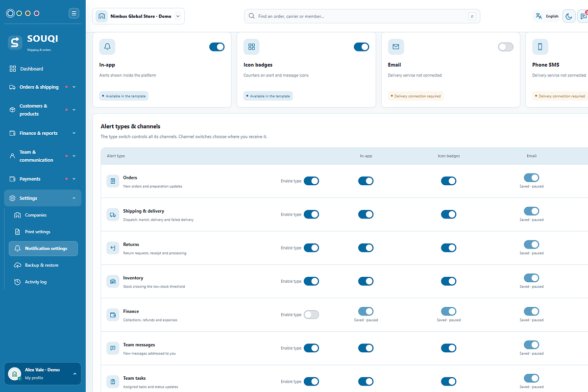Open the messages chat icon
Image resolution: width=588 pixels, height=392 pixels.
(x=584, y=16)
